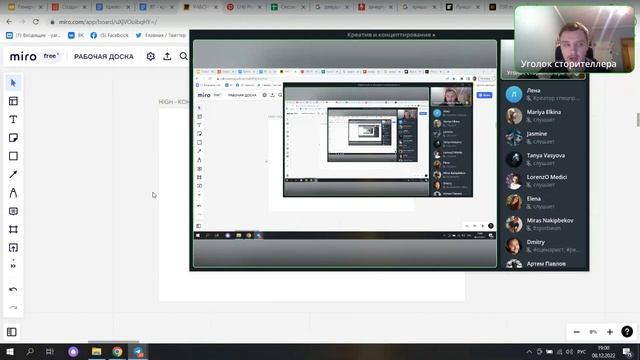Select the Comment tool
This screenshot has height=360, width=640.
(13, 211)
